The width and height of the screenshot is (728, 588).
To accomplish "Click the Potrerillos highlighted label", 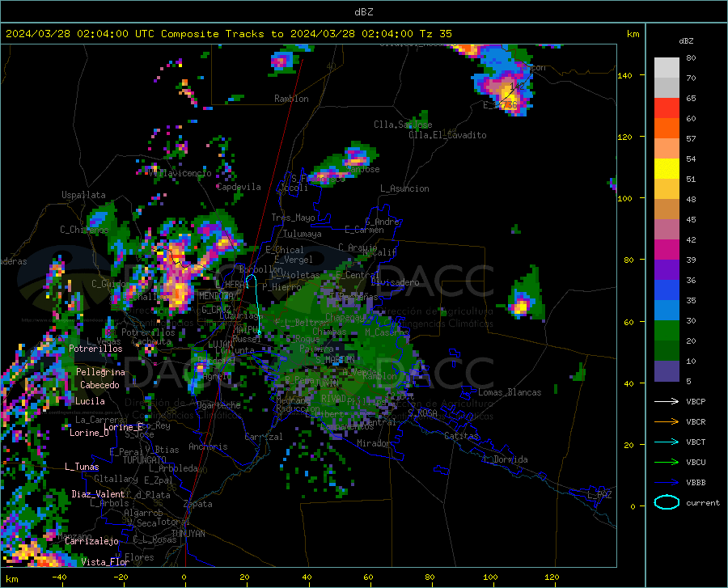I will (x=95, y=349).
